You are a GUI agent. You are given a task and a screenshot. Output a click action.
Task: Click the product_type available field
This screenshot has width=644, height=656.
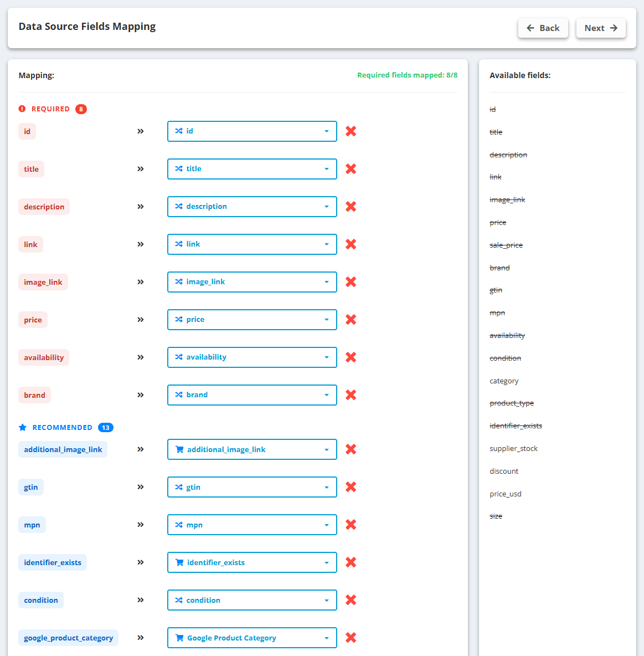point(512,403)
